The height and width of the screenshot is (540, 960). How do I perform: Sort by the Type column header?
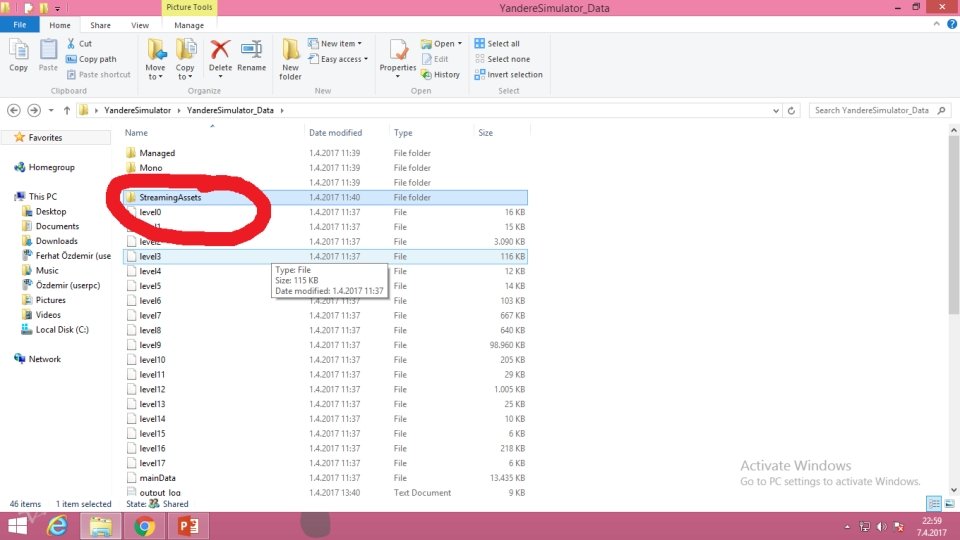tap(431, 132)
